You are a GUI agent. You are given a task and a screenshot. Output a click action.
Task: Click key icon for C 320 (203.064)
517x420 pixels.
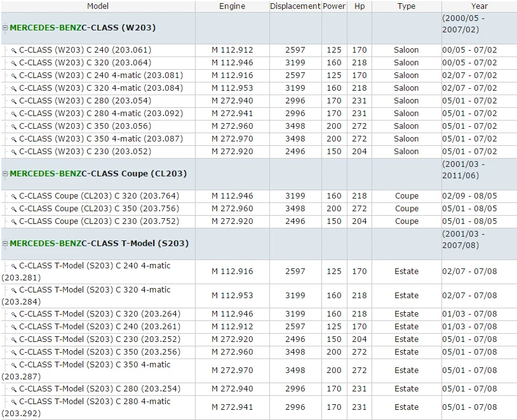point(14,63)
